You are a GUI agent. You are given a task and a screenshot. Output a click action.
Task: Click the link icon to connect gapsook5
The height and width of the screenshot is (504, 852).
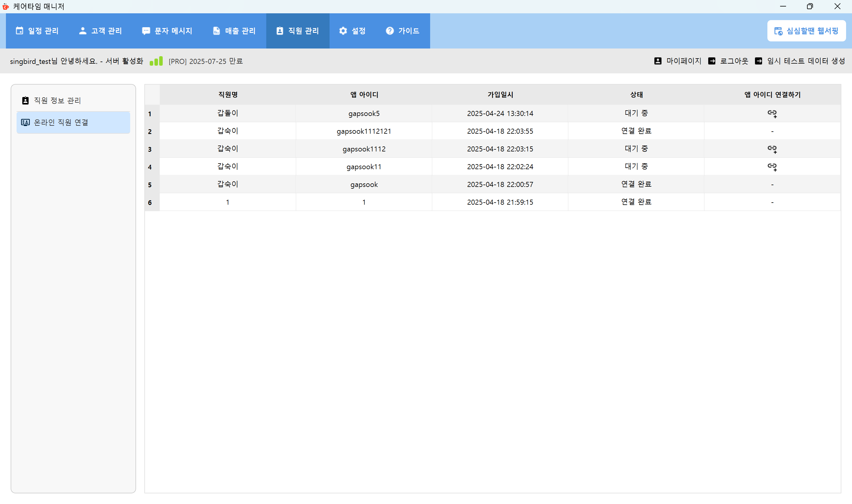pyautogui.click(x=772, y=114)
